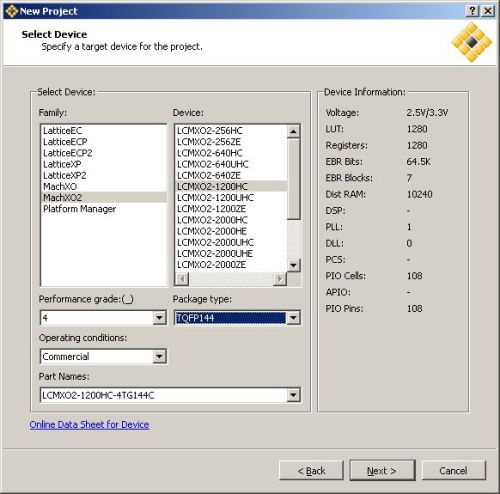500x494 pixels.
Task: Proceed with the Next button
Action: pyautogui.click(x=382, y=471)
